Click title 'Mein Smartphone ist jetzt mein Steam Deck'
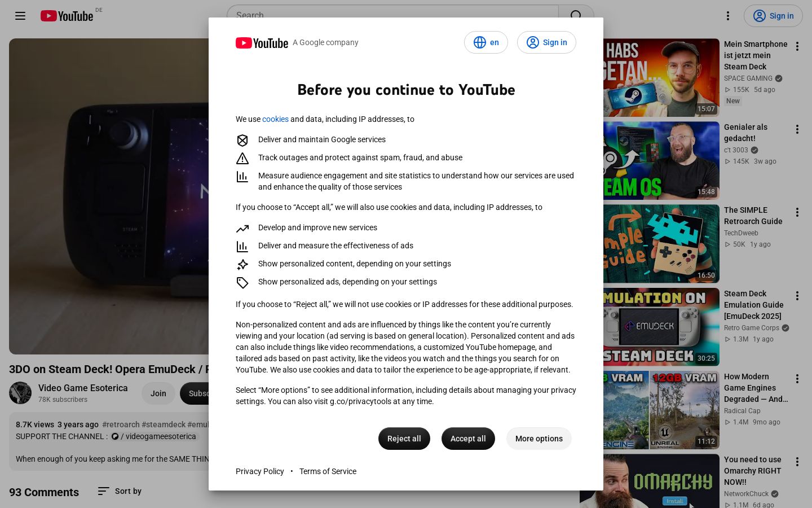Screen dimensions: 812x508 [756, 55]
